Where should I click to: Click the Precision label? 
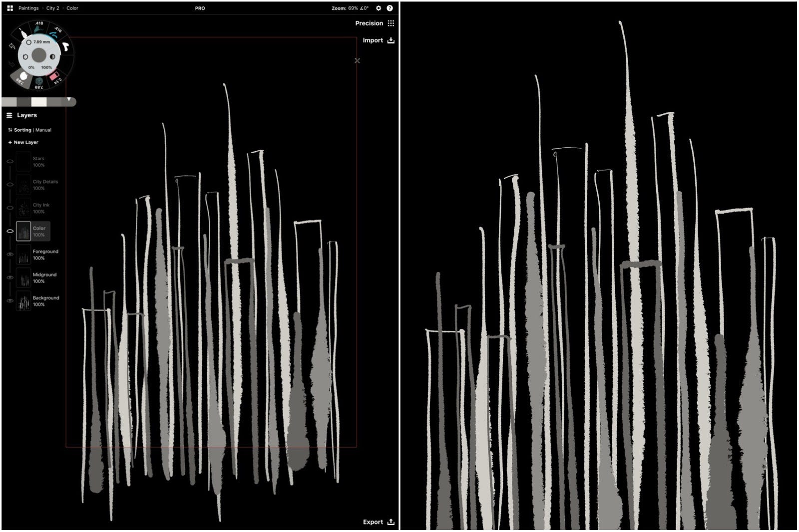click(x=369, y=23)
